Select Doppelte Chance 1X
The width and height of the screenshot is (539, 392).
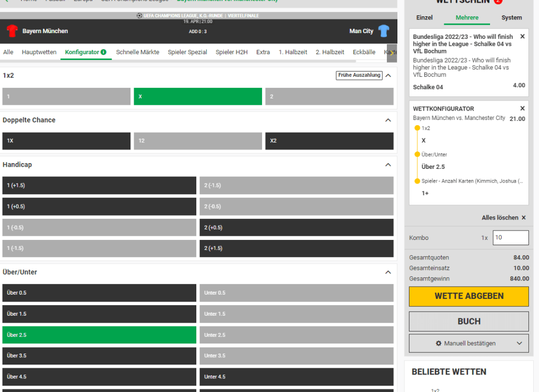coord(66,141)
